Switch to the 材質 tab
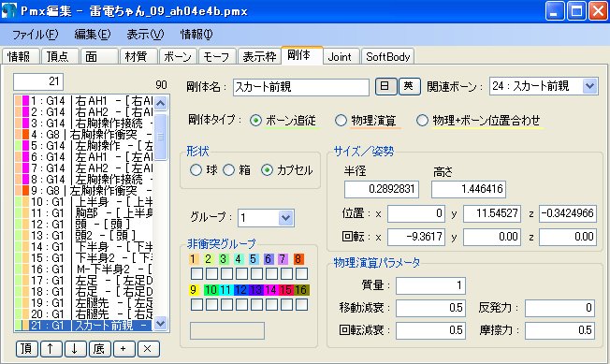Screen dimensions: 610x364 click(138, 57)
